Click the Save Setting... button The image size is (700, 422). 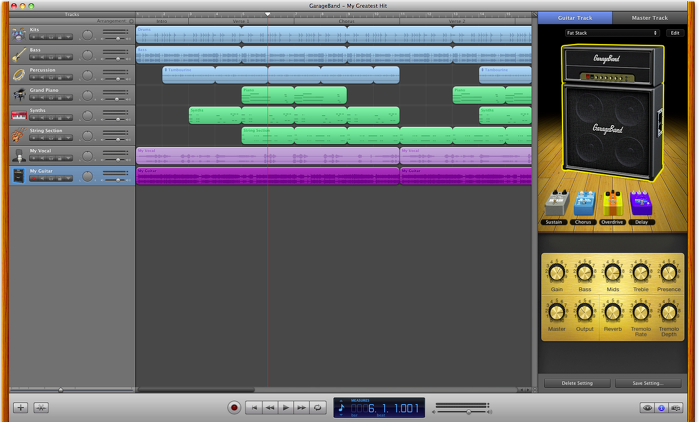click(648, 383)
